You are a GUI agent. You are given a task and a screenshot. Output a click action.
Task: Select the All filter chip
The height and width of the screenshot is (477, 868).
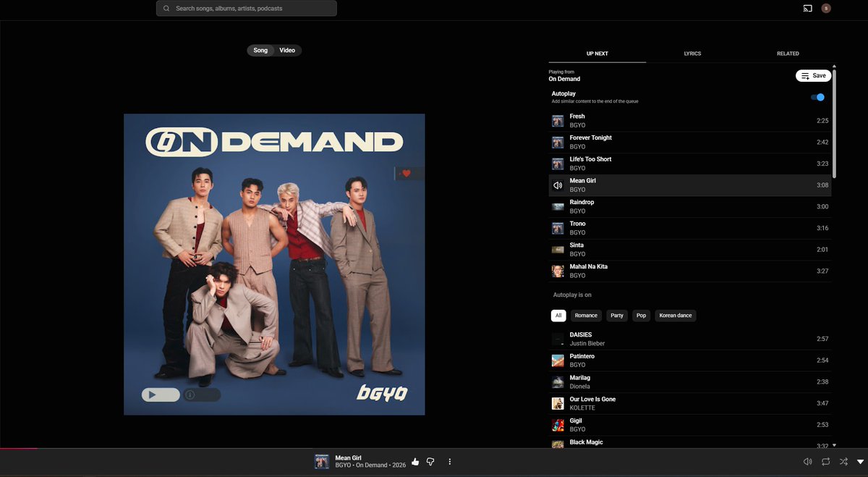tap(558, 316)
